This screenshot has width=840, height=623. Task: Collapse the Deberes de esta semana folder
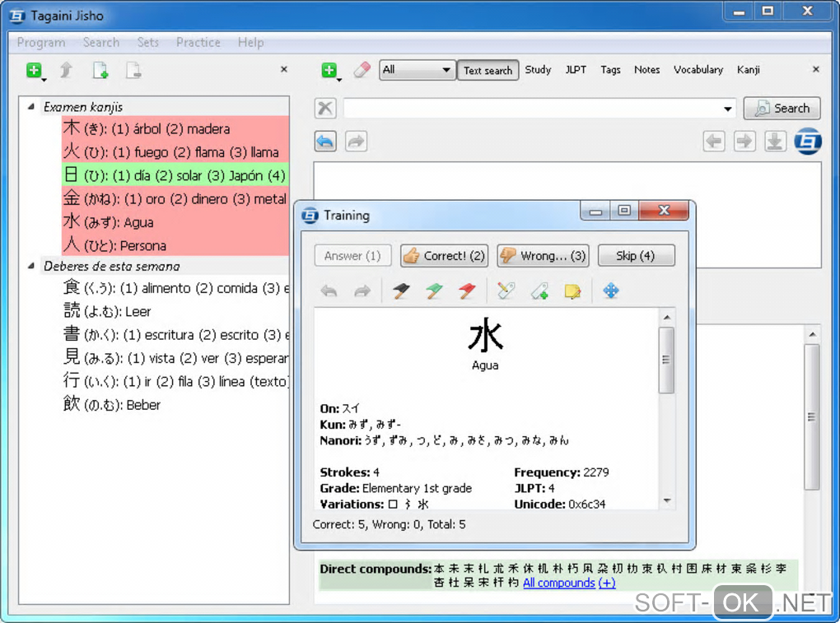(31, 266)
